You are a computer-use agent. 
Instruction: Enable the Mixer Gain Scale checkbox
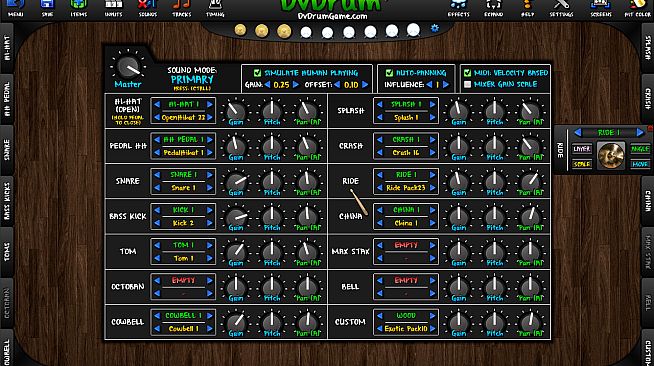(x=468, y=85)
